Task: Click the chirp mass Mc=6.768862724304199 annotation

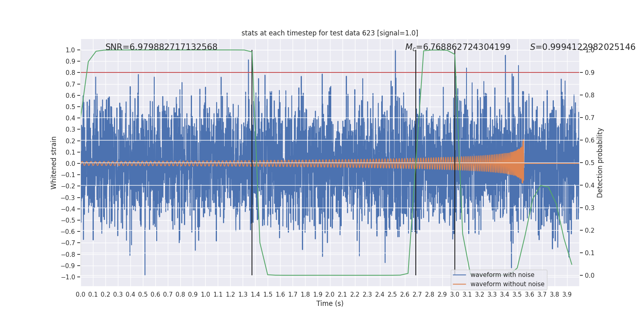Action: pyautogui.click(x=458, y=47)
